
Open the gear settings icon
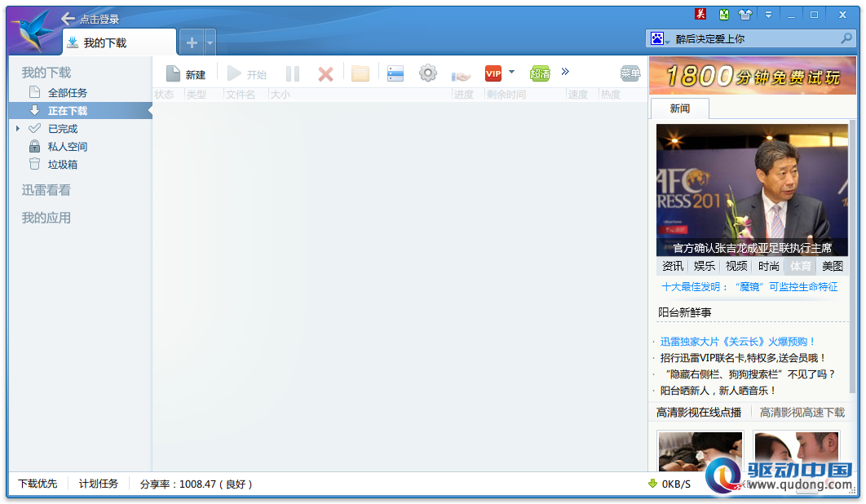pyautogui.click(x=427, y=73)
